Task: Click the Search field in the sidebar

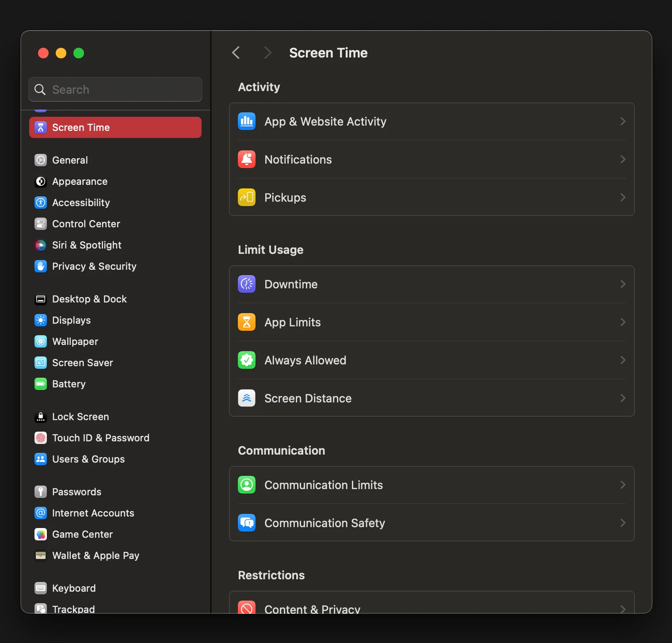Action: [x=115, y=90]
